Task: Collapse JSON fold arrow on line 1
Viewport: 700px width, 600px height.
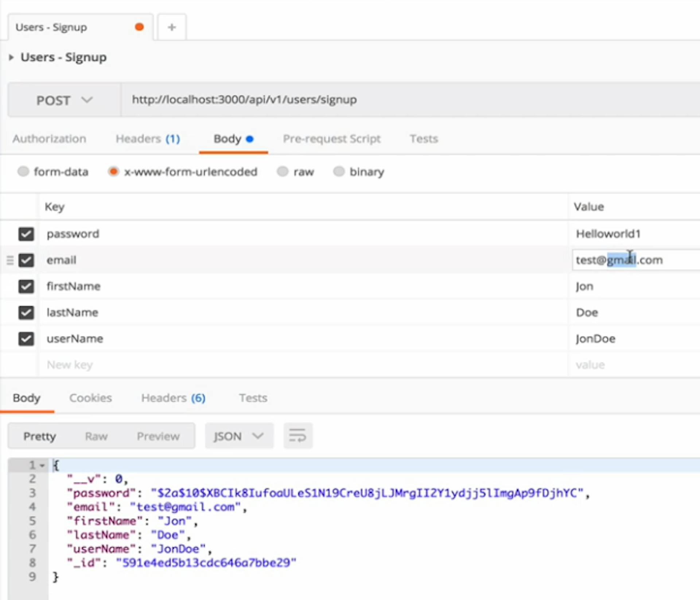Action: point(43,466)
